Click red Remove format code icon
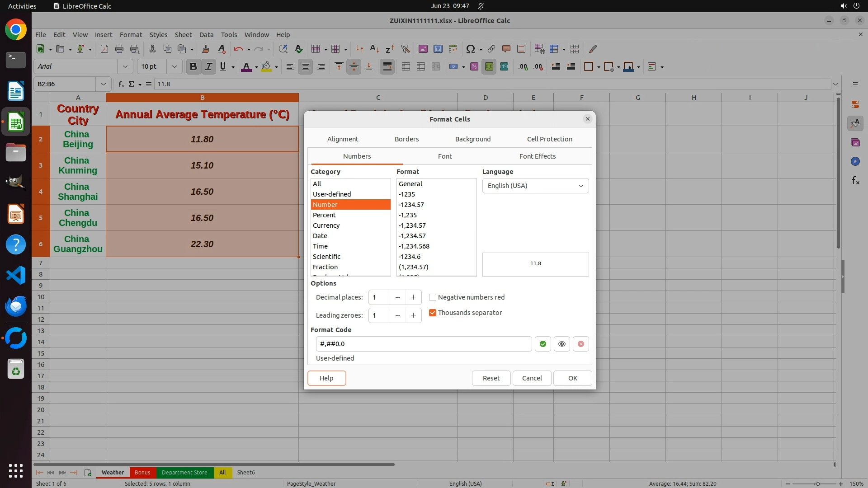 coord(580,344)
